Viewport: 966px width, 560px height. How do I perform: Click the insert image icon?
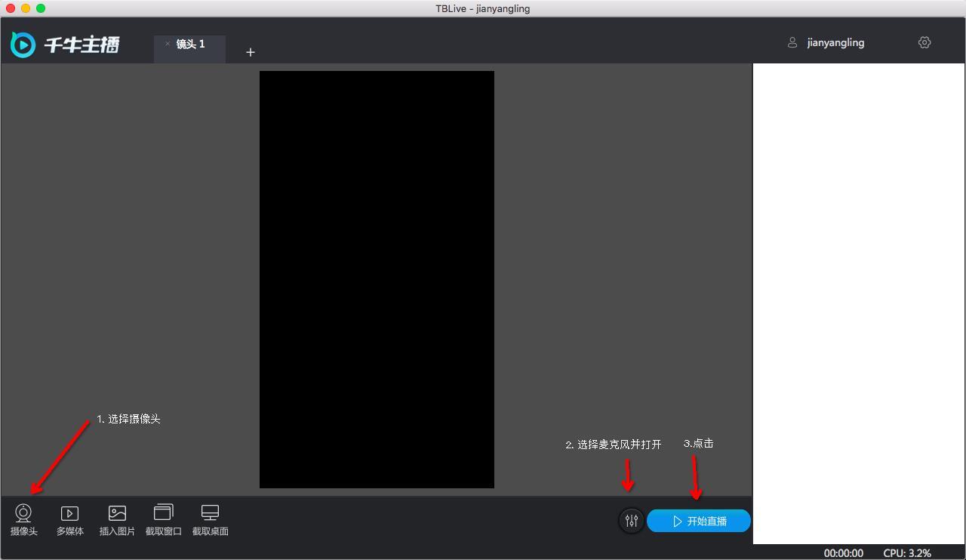pos(117,514)
